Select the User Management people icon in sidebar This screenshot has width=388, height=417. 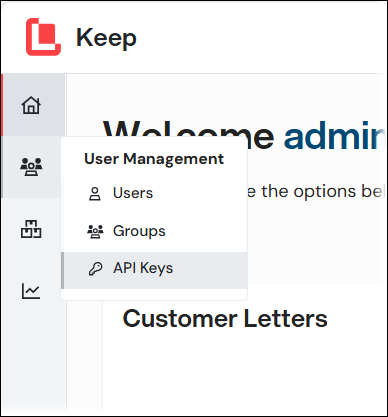click(x=31, y=167)
